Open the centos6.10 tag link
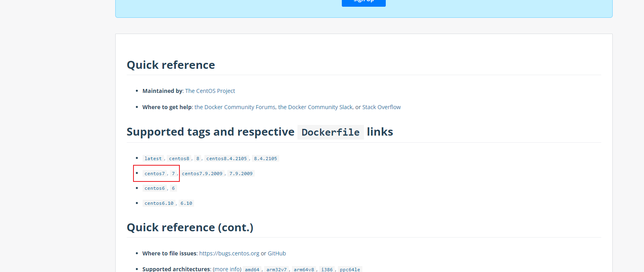The width and height of the screenshot is (644, 272). click(159, 203)
